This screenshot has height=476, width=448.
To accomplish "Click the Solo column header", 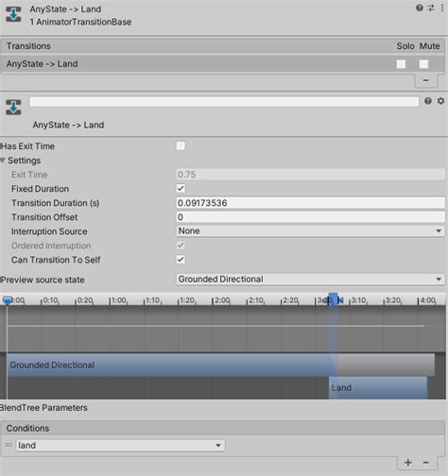I will [x=405, y=46].
